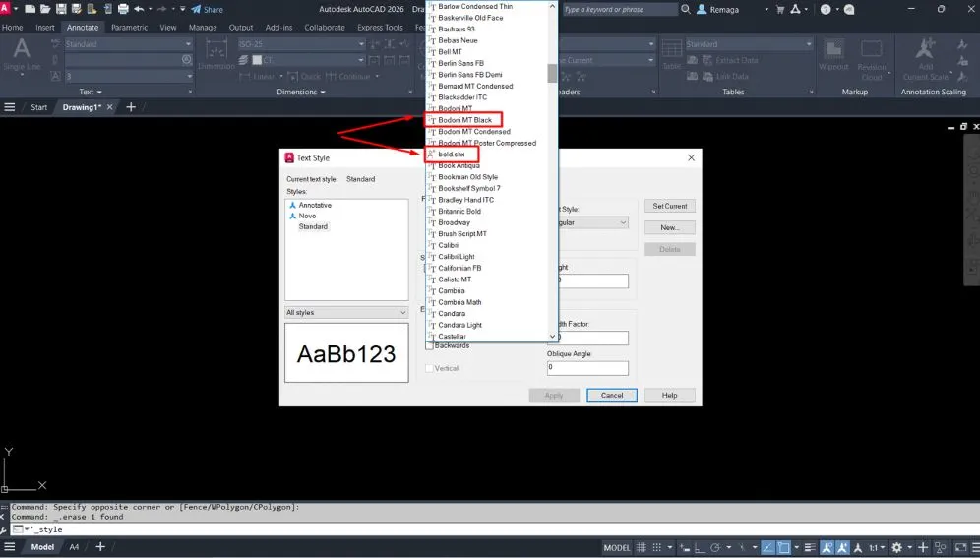This screenshot has width=980, height=558.
Task: Click the workspace switching gear icon
Action: pyautogui.click(x=897, y=548)
